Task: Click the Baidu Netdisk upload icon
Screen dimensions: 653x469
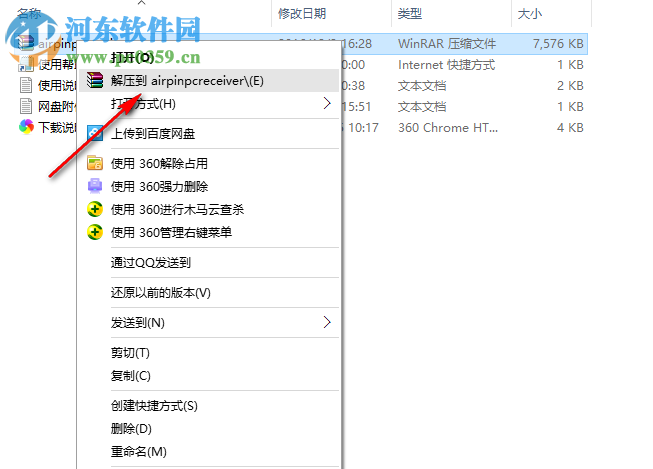Action: [95, 133]
